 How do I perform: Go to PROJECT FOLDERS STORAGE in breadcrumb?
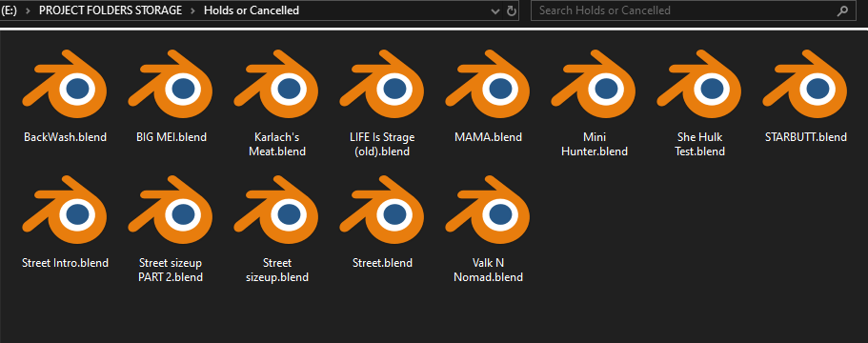click(111, 10)
